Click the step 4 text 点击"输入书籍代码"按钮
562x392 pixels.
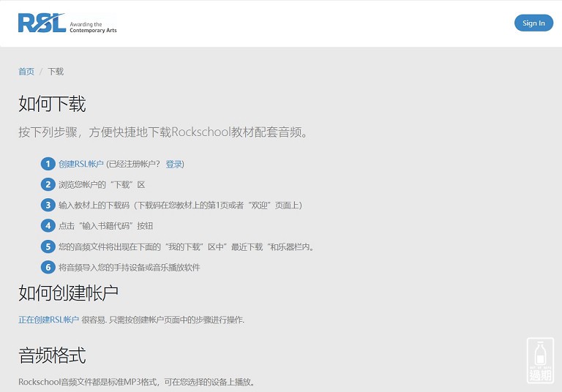pos(105,226)
